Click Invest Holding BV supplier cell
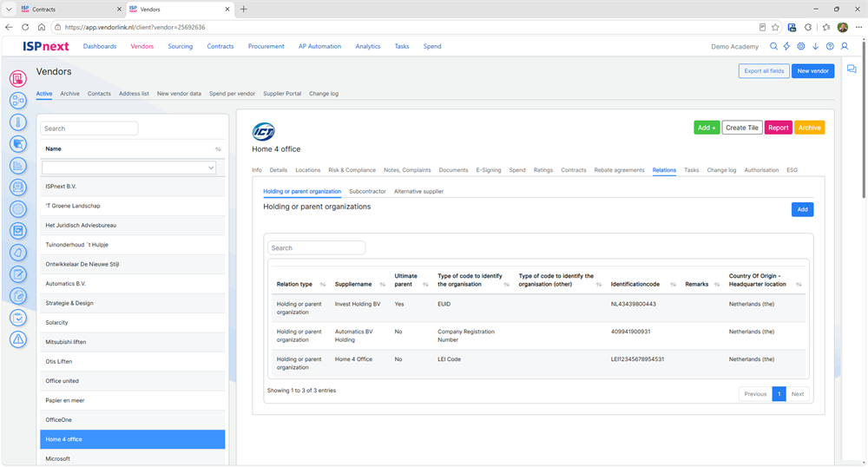868x467 pixels. coord(358,305)
